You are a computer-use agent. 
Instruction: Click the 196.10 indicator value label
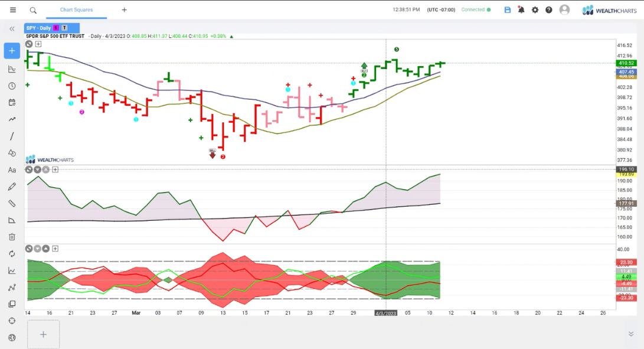(x=626, y=169)
